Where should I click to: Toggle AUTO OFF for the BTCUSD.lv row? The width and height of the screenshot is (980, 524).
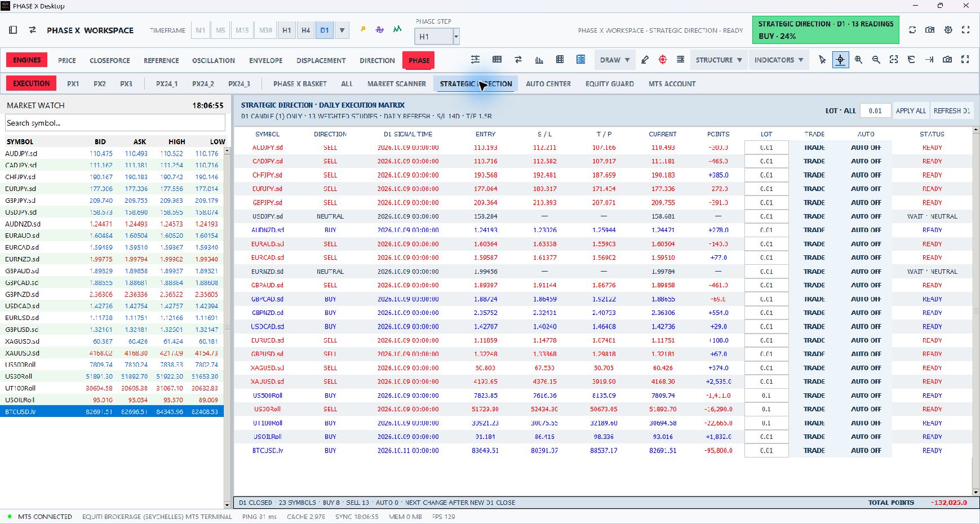click(866, 451)
